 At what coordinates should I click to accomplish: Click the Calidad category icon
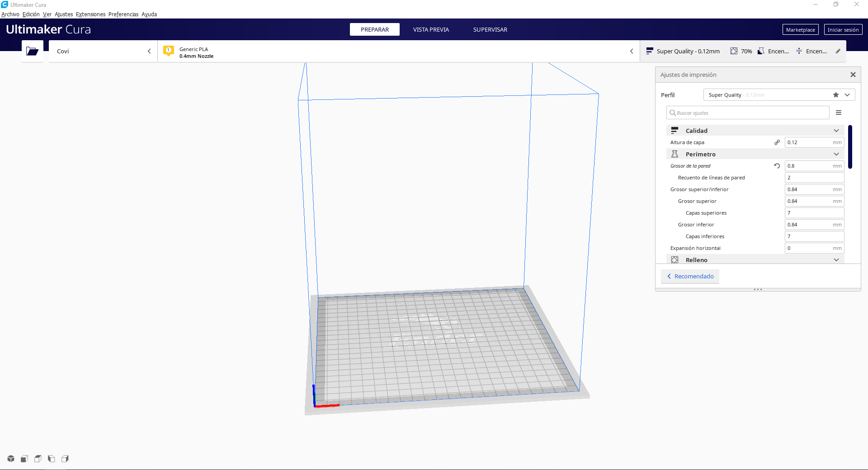point(675,131)
